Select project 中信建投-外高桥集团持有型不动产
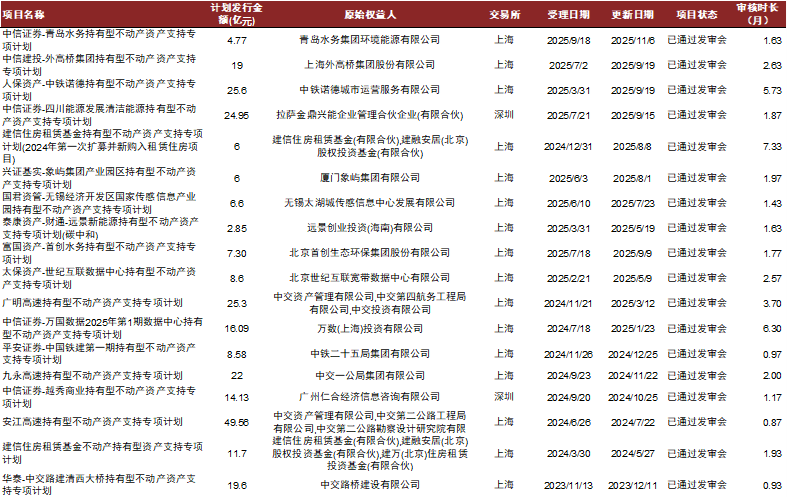 (x=99, y=65)
